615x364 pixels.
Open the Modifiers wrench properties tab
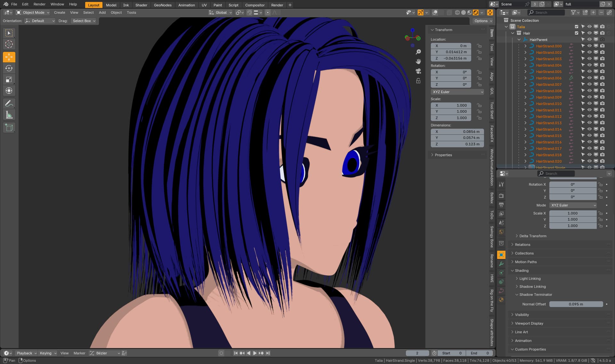point(501,264)
